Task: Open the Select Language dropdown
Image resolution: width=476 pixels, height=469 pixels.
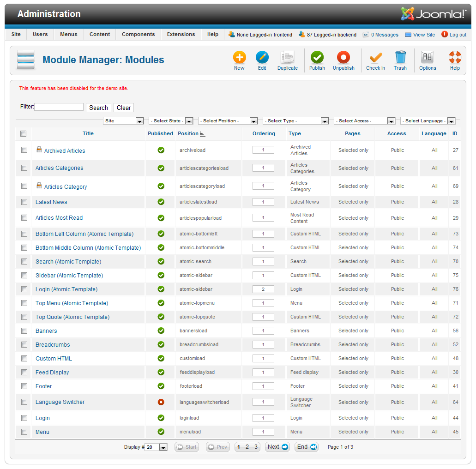Action: [428, 121]
